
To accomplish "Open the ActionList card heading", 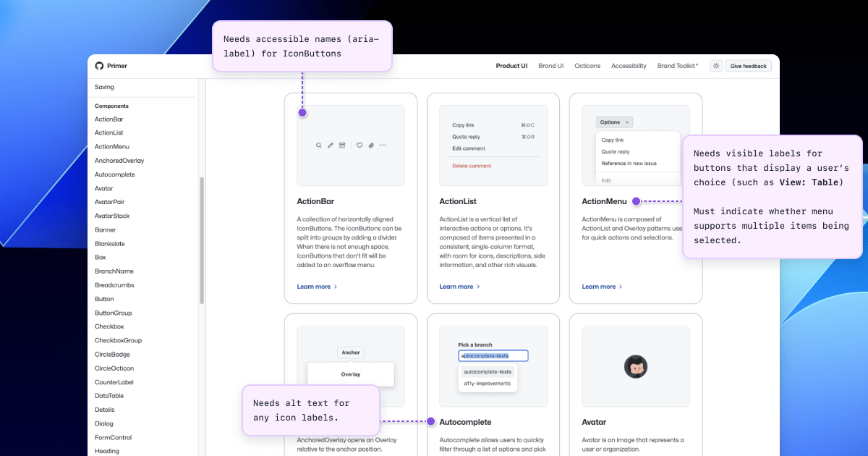I will 458,201.
